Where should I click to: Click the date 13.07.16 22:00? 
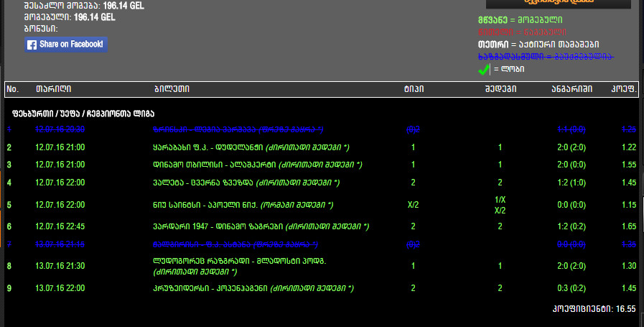60,288
